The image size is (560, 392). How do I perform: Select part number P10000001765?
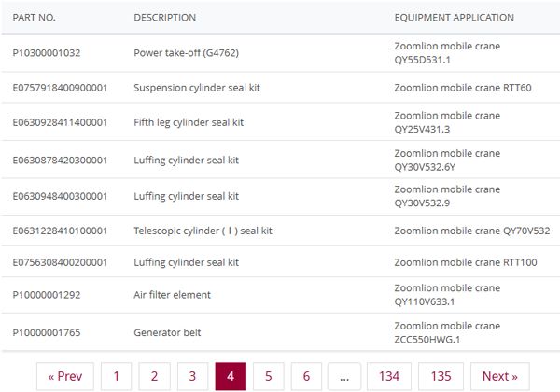click(x=47, y=333)
